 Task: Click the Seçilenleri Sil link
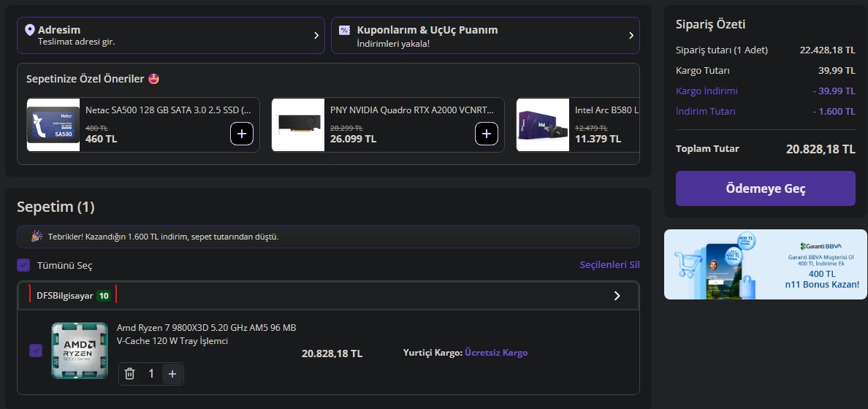(x=609, y=264)
